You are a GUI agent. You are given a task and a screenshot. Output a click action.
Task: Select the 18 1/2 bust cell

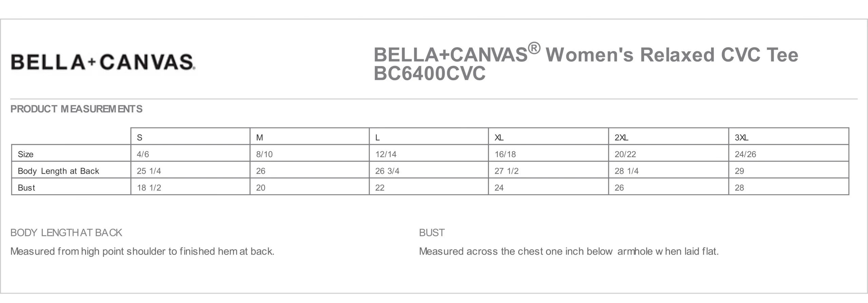190,187
